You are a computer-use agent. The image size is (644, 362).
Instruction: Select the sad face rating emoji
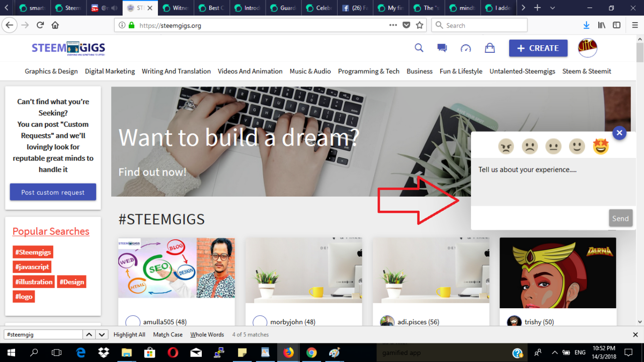coord(529,146)
